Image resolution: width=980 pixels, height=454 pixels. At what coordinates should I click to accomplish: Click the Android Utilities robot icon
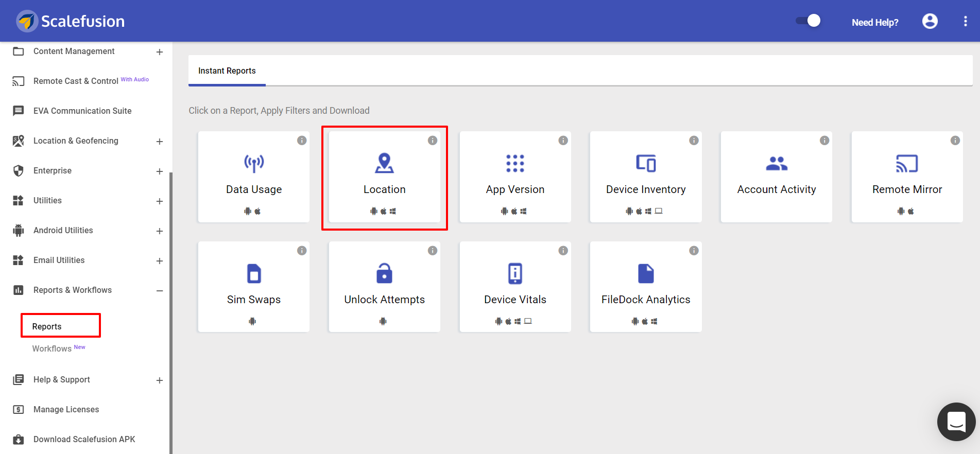click(19, 230)
